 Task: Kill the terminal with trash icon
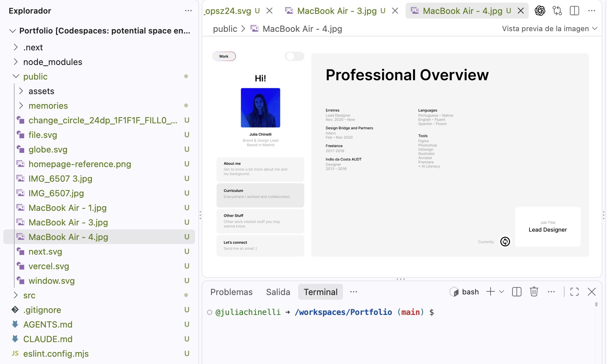[534, 292]
